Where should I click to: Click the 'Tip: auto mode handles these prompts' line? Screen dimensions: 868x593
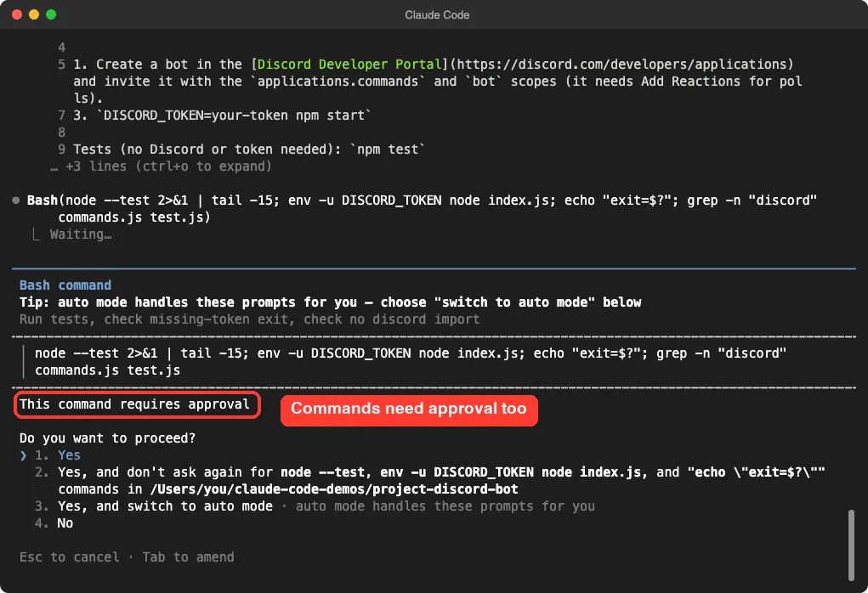point(331,302)
